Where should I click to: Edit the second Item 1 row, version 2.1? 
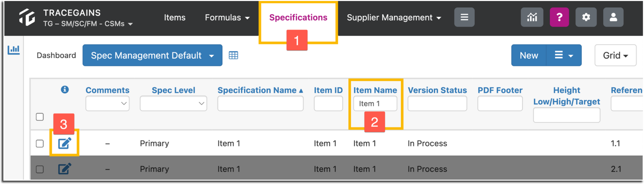[x=65, y=169]
